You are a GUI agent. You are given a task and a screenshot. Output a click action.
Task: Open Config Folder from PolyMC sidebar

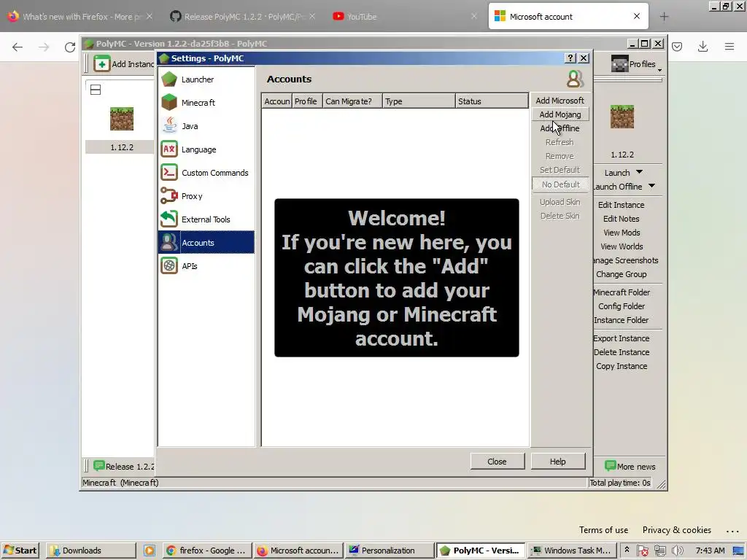tap(622, 306)
